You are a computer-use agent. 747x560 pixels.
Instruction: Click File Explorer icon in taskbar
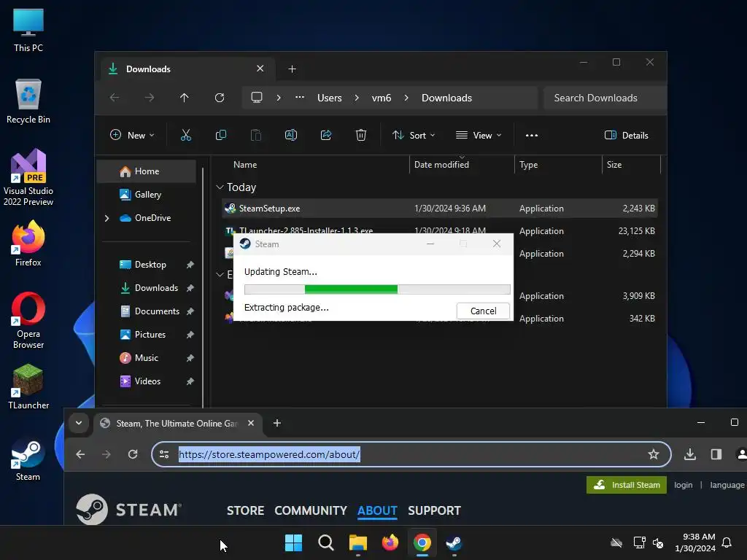[x=357, y=542]
